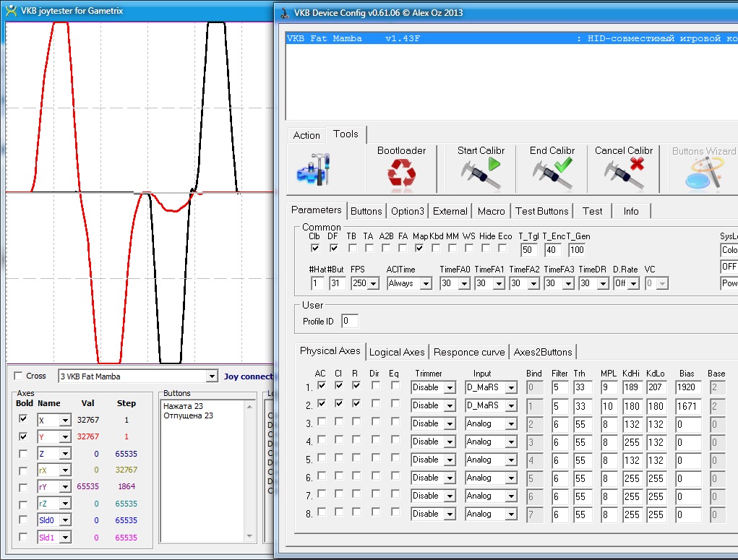Start calibration with the Start Calibr icon
The width and height of the screenshot is (738, 560).
click(x=481, y=174)
